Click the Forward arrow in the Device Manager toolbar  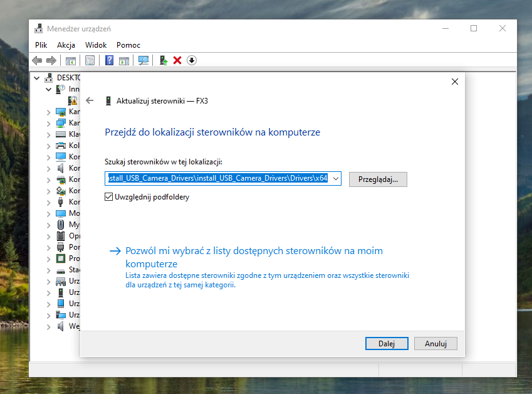51,60
